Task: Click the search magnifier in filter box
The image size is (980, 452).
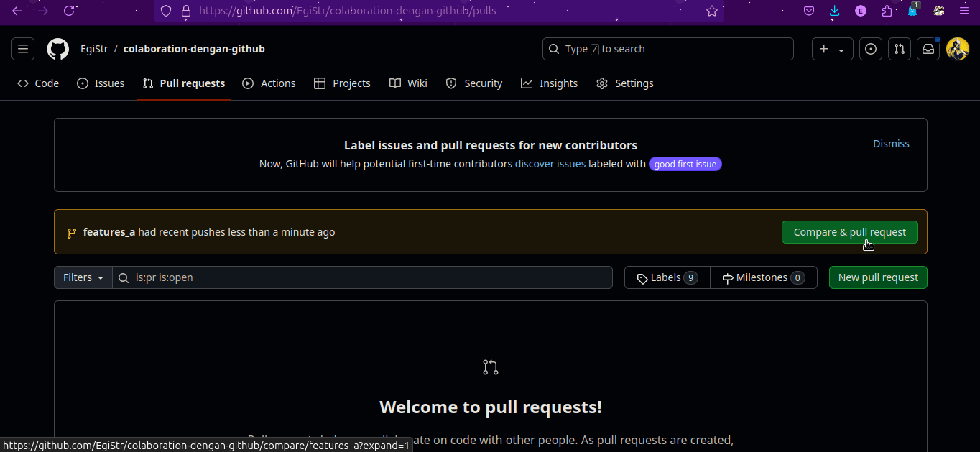Action: click(124, 277)
